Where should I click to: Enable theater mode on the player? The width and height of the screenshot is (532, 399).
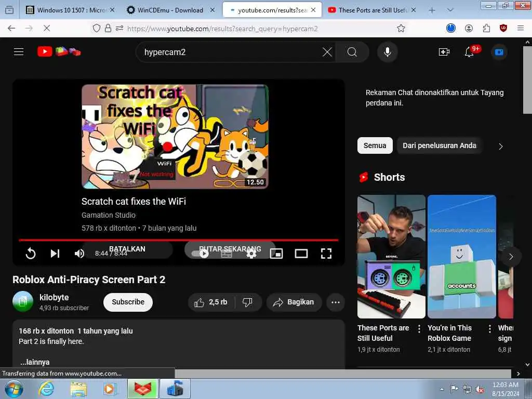(301, 254)
